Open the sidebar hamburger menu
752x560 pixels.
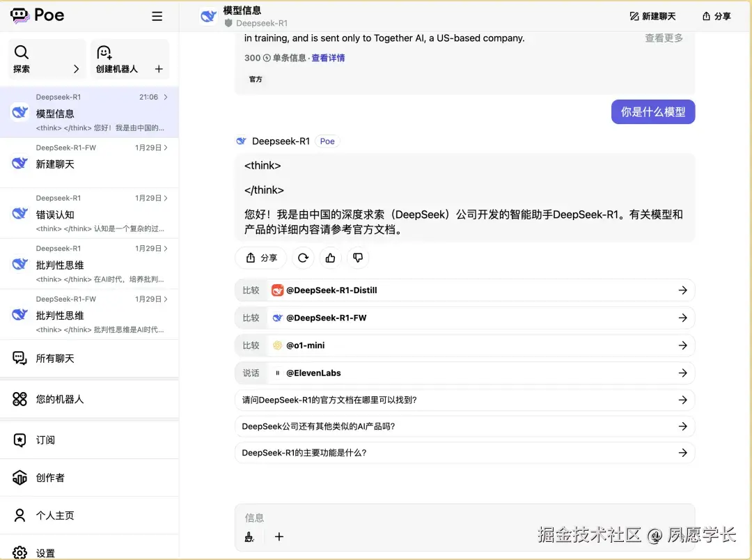(157, 15)
